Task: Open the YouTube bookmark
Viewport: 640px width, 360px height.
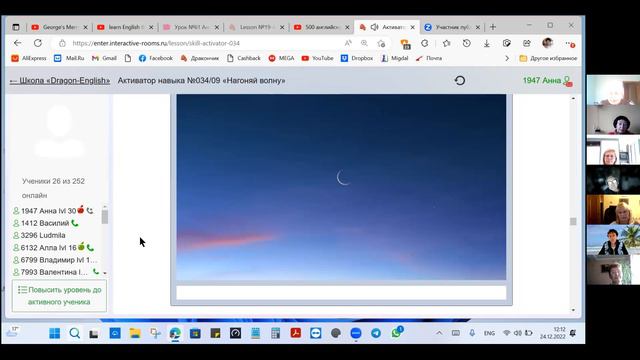Action: click(x=317, y=58)
